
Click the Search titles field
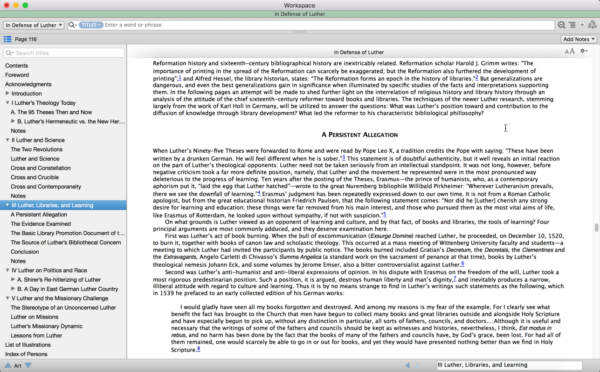[x=64, y=53]
